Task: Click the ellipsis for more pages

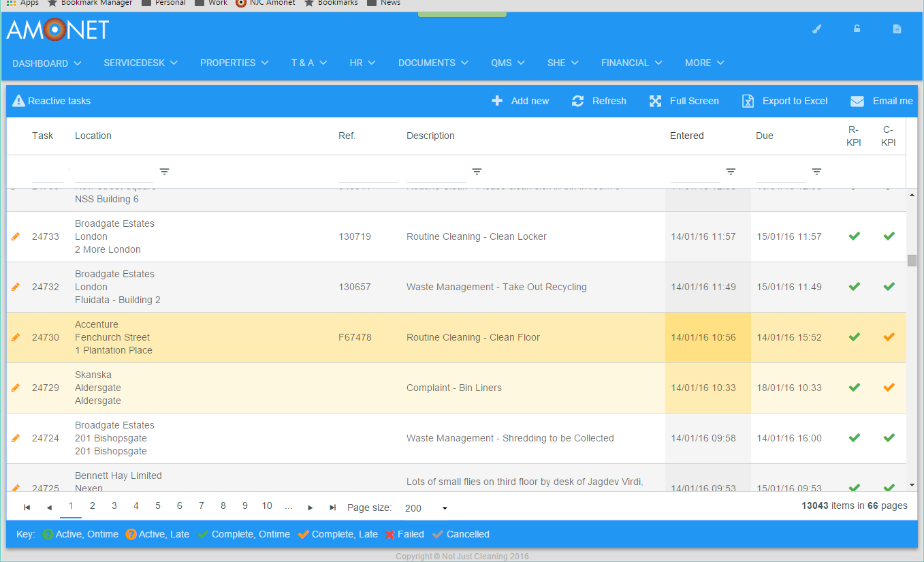Action: coord(289,507)
